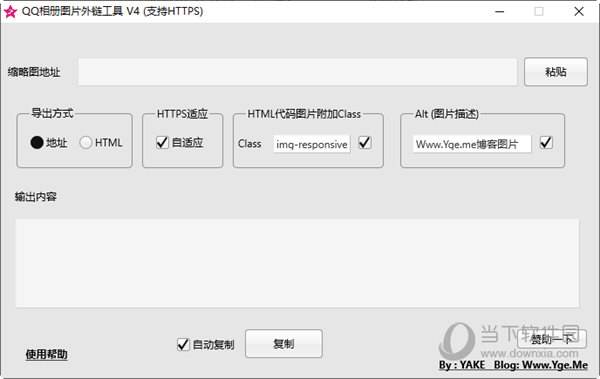The width and height of the screenshot is (600, 379).
Task: Click the Alt (图片描述) group title
Action: point(447,114)
